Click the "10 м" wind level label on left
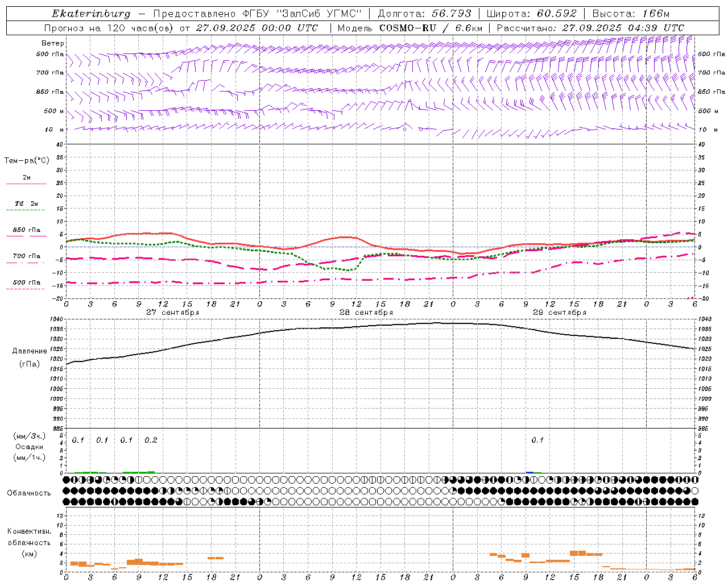Image resolution: width=728 pixels, height=582 pixels. tap(55, 130)
